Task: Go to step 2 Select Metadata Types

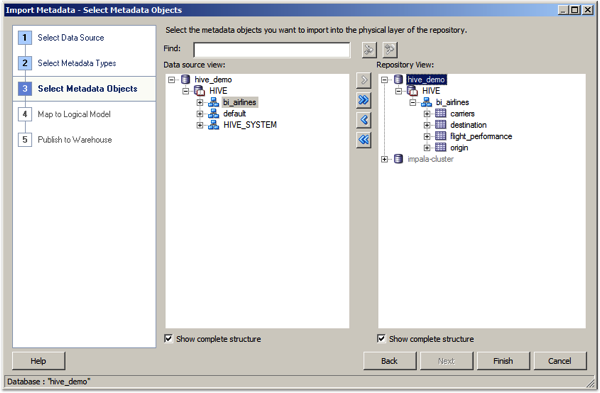Action: point(77,63)
